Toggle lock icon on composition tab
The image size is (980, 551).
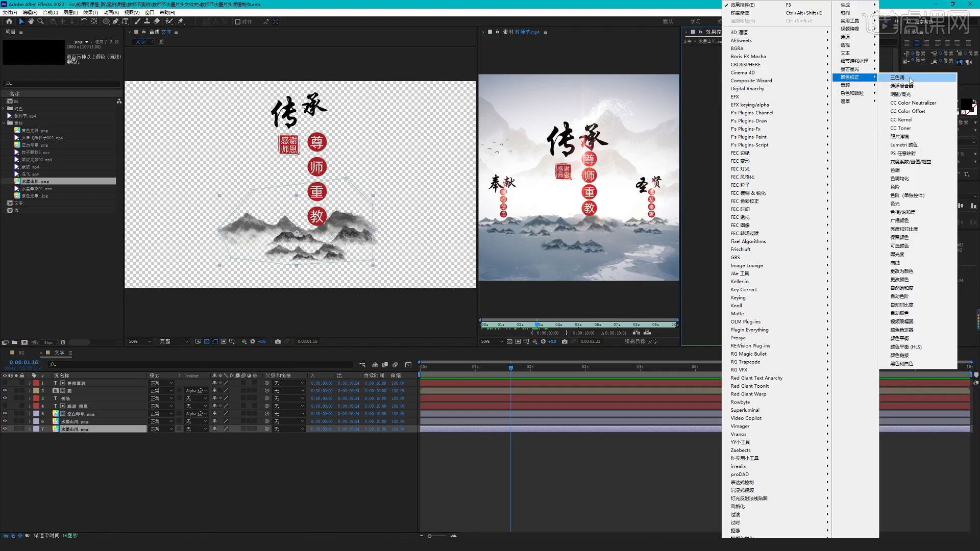pos(144,32)
